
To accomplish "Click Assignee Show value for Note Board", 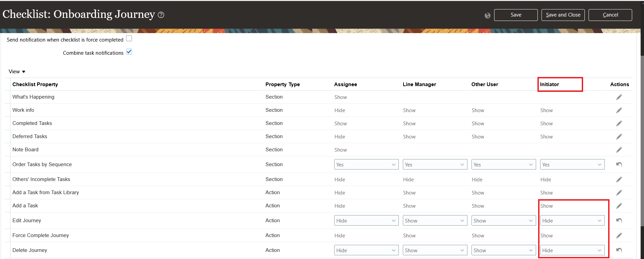I will point(341,150).
